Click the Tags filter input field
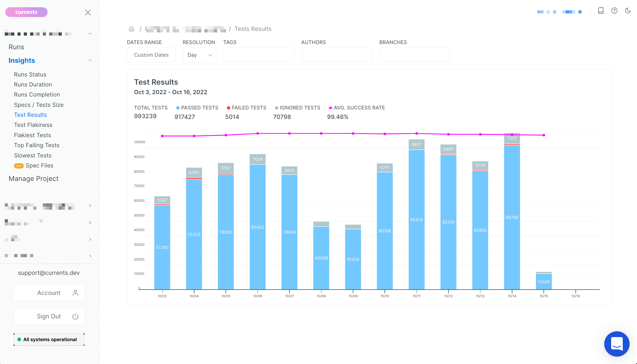Image resolution: width=637 pixels, height=364 pixels. [259, 55]
